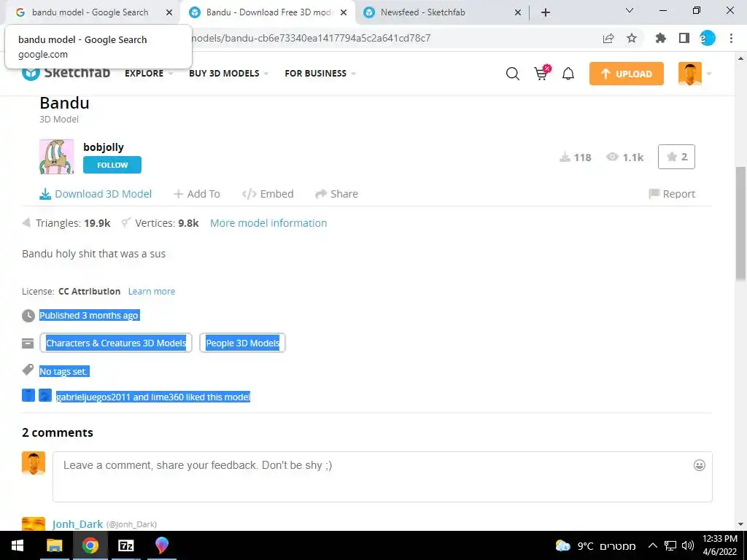The width and height of the screenshot is (747, 560).
Task: Focus the Leave a comment text box
Action: pos(382,477)
